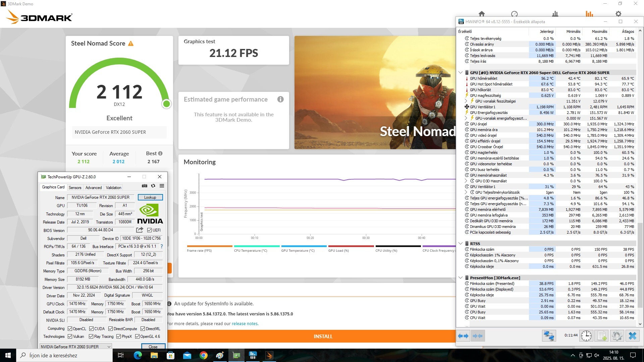Toggle the Ray Tracing checkbox

point(91,337)
